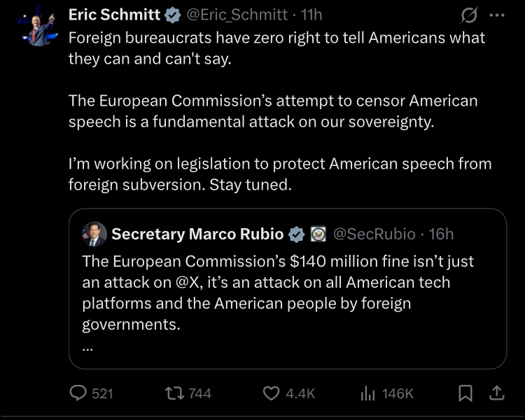The width and height of the screenshot is (525, 420).
Task: Like the tweet via the heart icon
Action: [x=271, y=393]
